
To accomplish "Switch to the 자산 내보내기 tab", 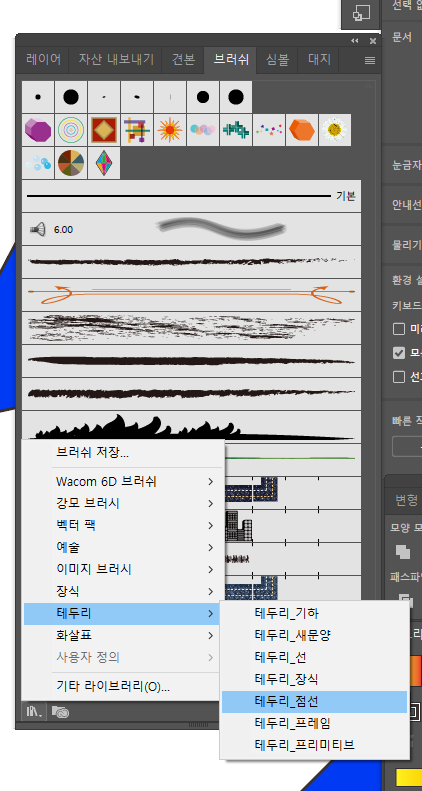I will 116,60.
